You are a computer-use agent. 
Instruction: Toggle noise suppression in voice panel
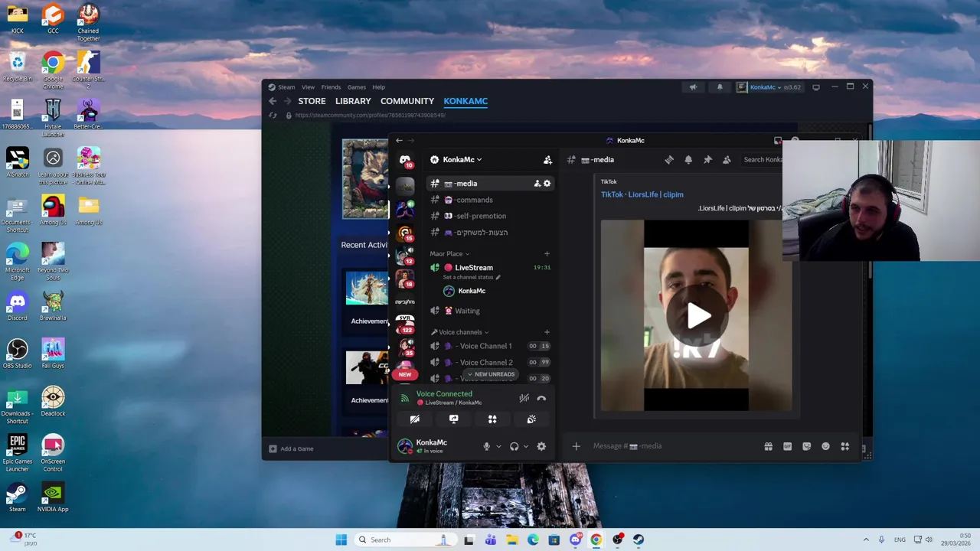[524, 398]
